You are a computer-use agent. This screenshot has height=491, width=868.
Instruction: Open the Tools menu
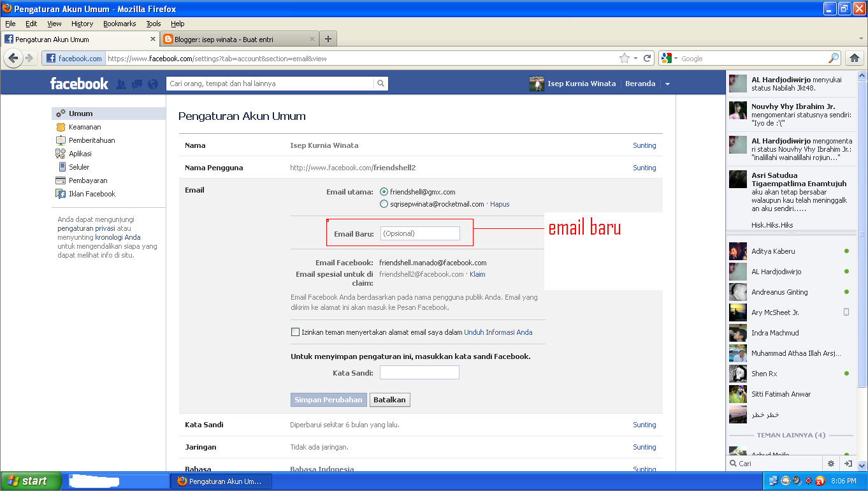154,24
